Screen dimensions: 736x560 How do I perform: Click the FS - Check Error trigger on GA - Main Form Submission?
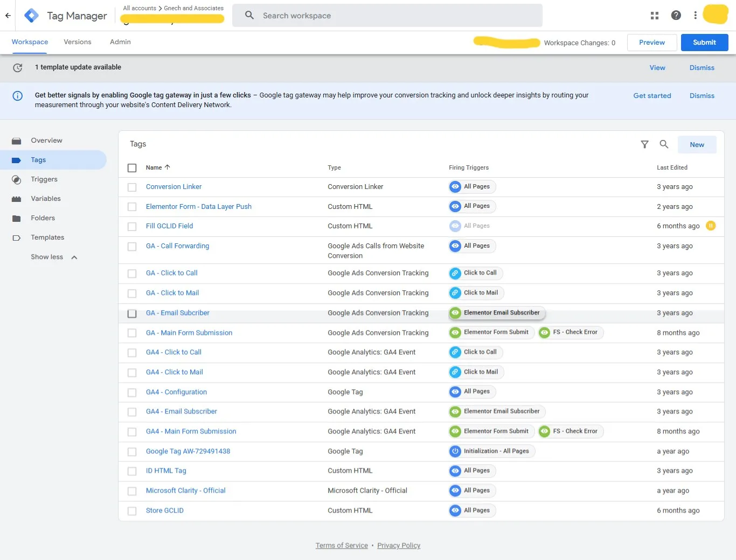571,333
